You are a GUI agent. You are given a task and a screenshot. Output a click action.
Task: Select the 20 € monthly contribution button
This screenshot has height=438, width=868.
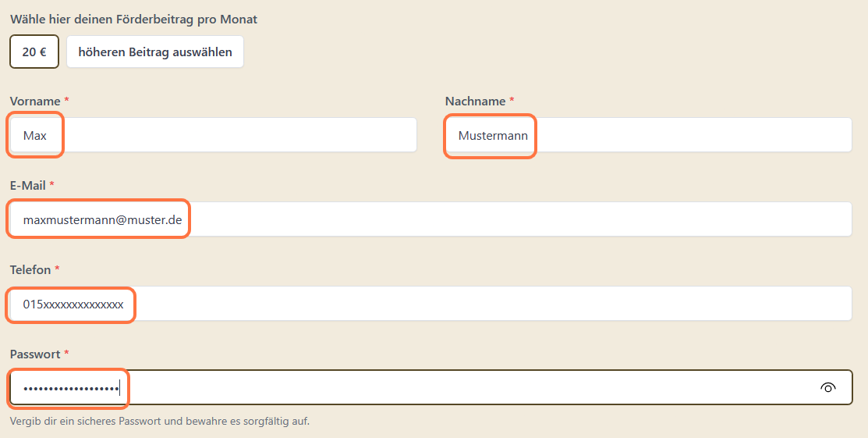[34, 52]
